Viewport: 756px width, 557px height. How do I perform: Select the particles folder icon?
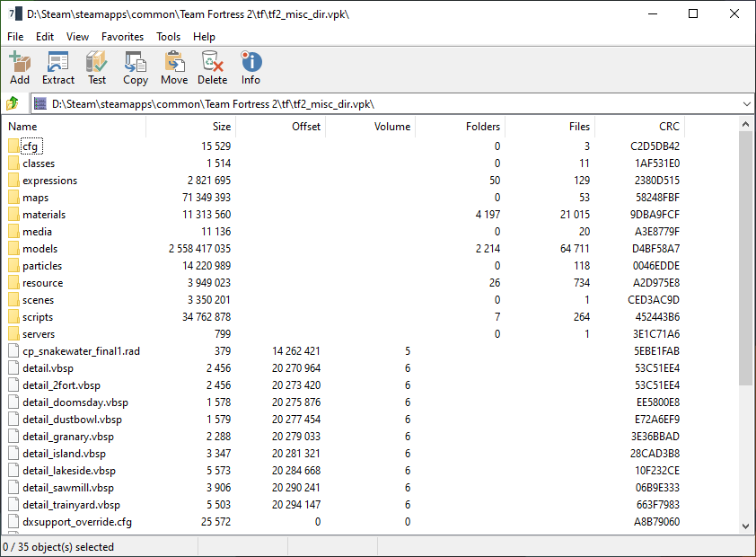point(13,266)
